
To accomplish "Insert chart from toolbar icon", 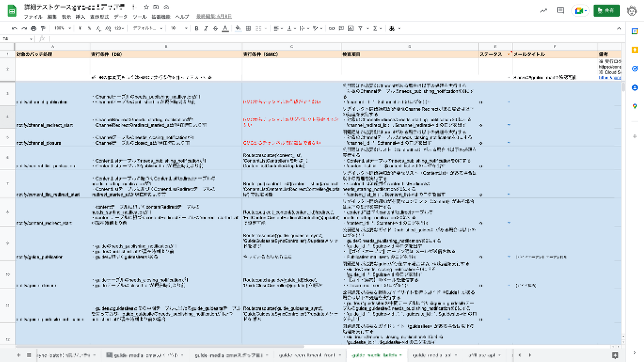I will pyautogui.click(x=350, y=28).
